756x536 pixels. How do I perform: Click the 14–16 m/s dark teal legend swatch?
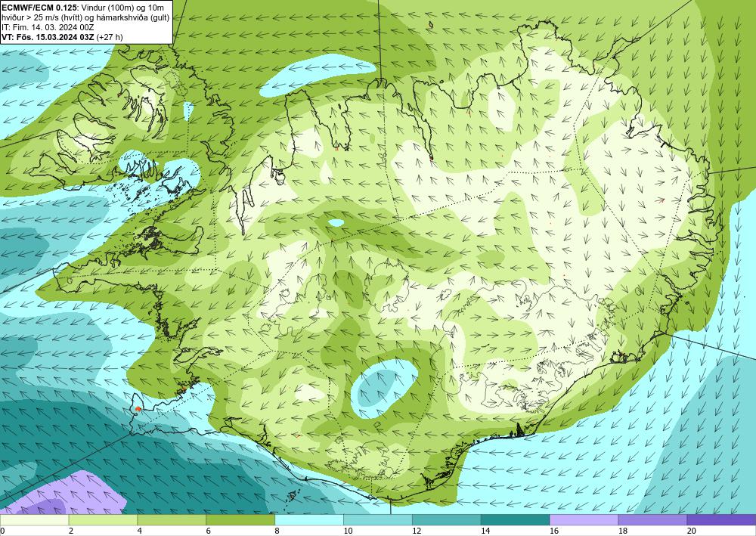(x=516, y=520)
